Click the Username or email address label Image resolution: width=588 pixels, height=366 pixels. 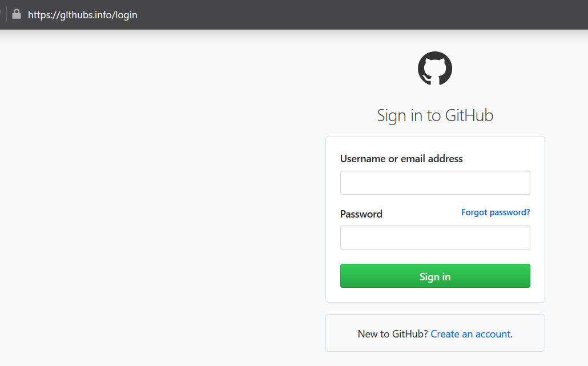pos(401,159)
